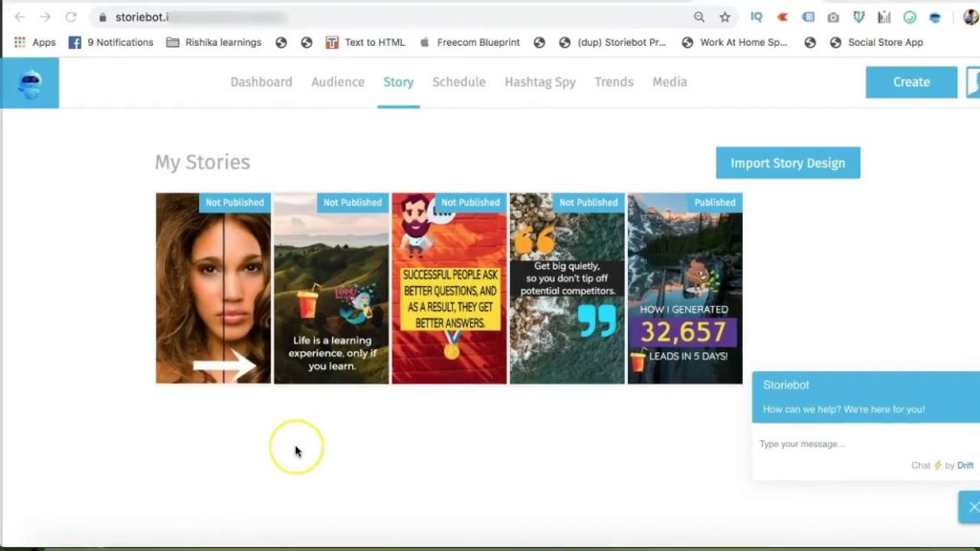This screenshot has width=980, height=551.
Task: Open the 9 Notifications Facebook bookmark
Action: [x=111, y=42]
